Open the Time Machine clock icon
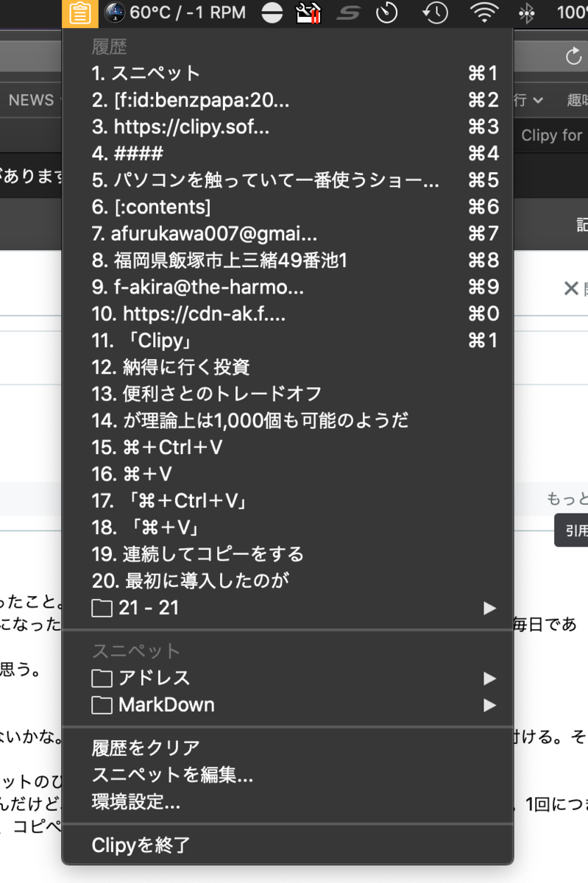The width and height of the screenshot is (588, 883). tap(435, 13)
